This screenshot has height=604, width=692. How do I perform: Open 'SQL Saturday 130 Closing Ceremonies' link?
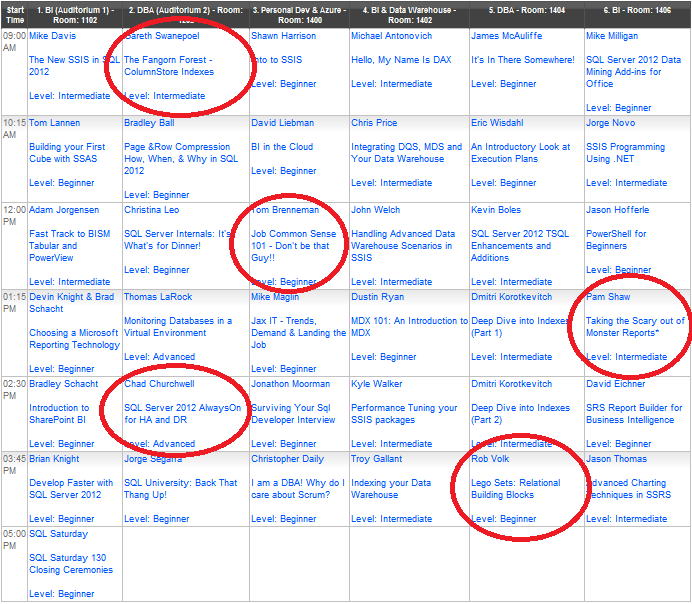[x=71, y=564]
